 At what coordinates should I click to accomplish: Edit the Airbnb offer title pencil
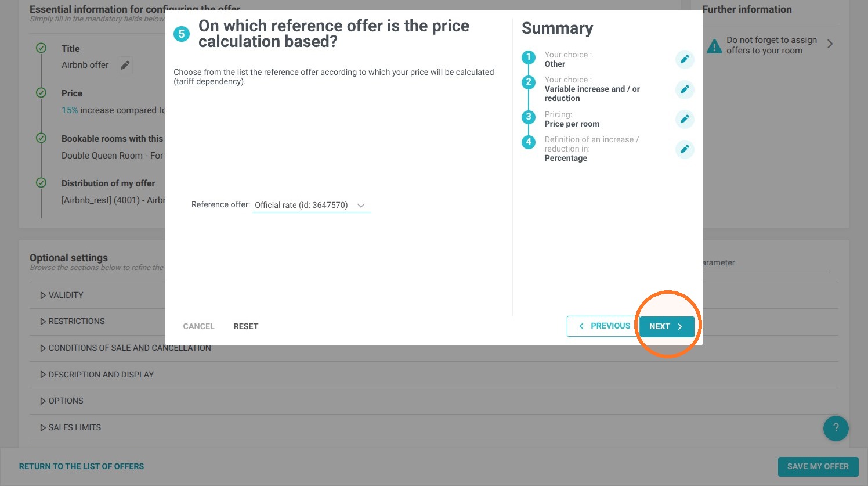[x=125, y=65]
